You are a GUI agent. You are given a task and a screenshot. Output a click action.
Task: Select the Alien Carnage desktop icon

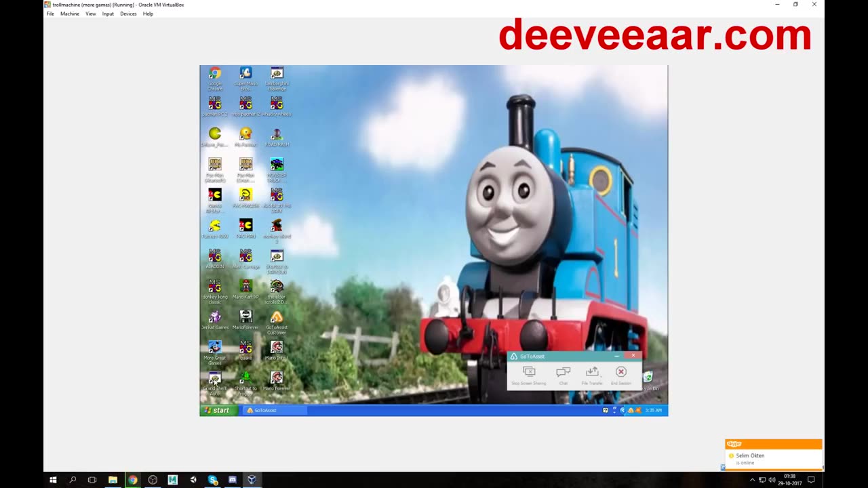point(245,259)
